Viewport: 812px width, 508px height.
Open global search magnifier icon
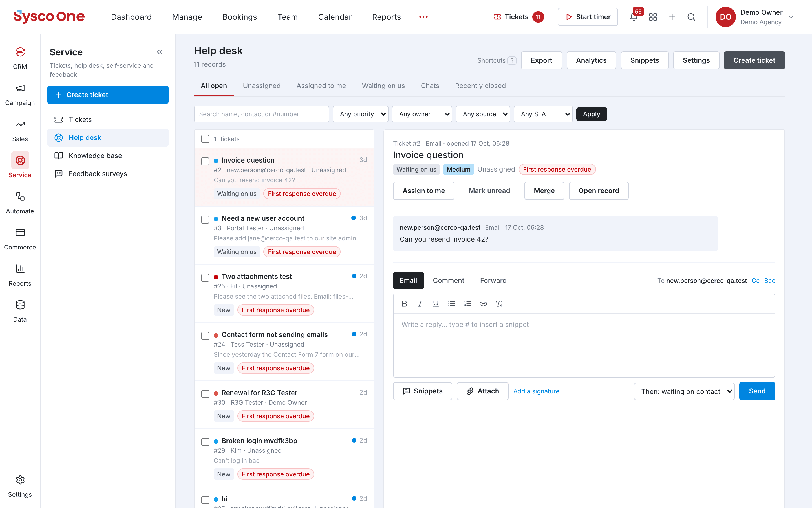[691, 17]
